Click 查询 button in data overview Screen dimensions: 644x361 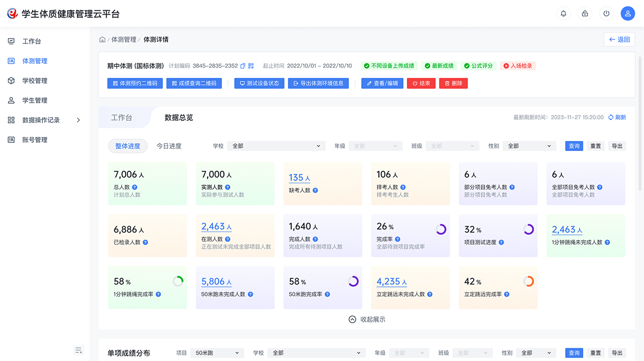click(574, 146)
